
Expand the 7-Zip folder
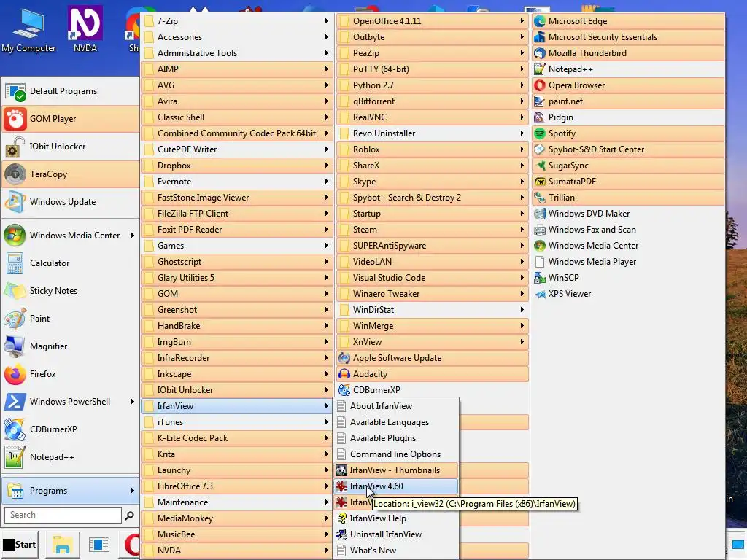click(237, 21)
